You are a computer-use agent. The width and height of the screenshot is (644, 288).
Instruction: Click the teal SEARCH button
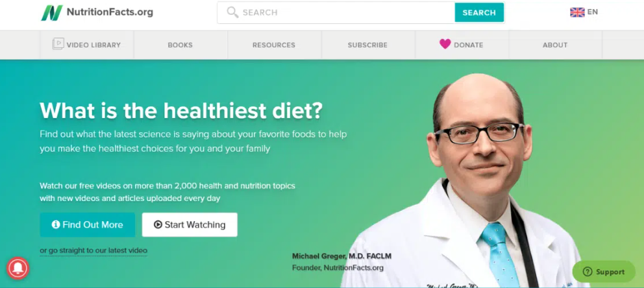[x=479, y=13]
